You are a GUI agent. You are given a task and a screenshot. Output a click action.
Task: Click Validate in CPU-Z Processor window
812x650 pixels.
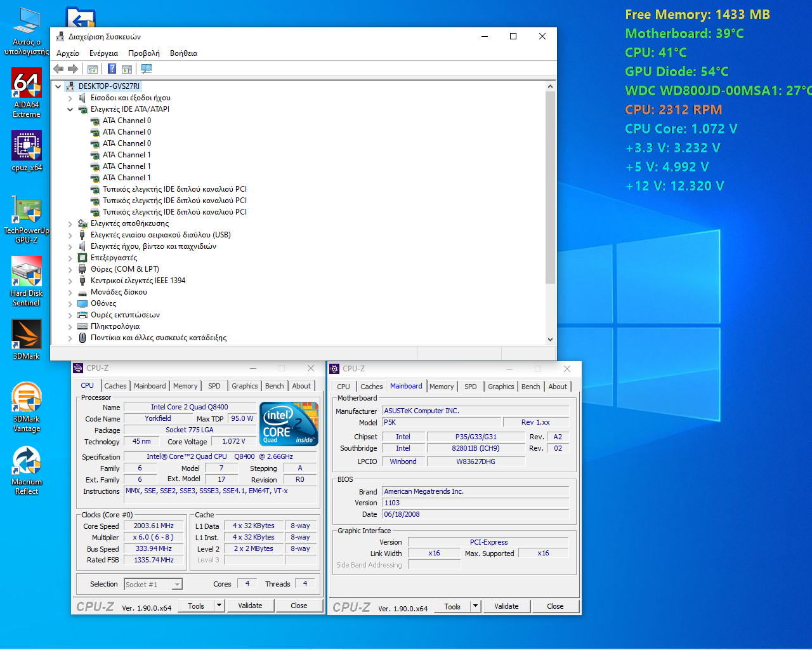250,606
